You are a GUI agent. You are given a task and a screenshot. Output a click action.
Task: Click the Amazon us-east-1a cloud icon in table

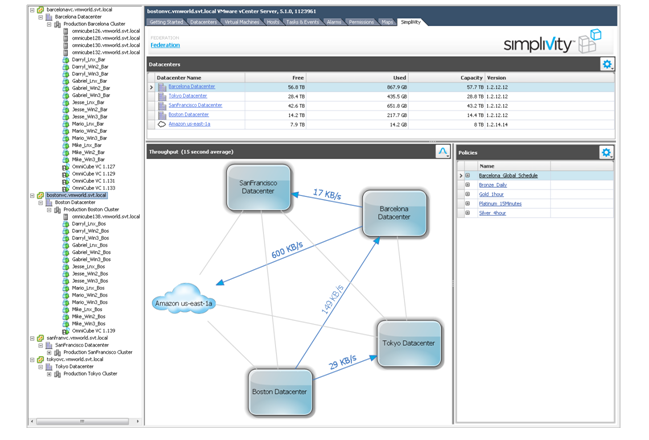coord(162,124)
